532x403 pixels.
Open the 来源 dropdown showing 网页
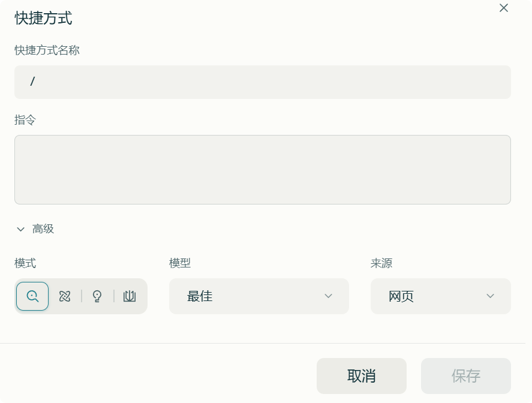[440, 296]
